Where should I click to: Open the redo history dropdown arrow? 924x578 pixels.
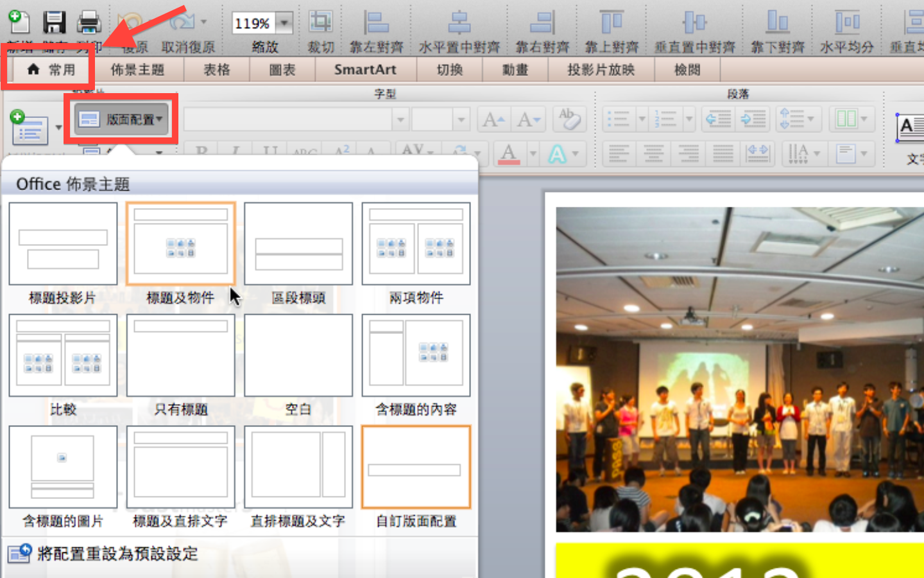coord(204,22)
